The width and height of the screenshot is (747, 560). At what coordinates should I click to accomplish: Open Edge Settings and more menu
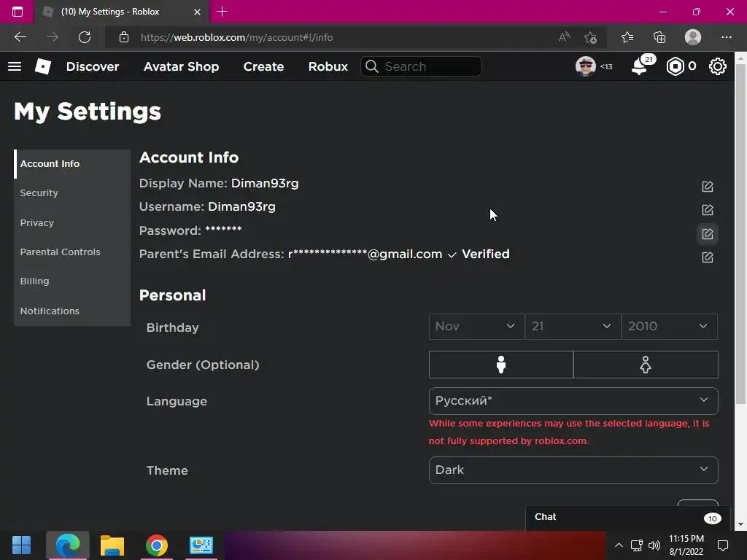coord(726,37)
